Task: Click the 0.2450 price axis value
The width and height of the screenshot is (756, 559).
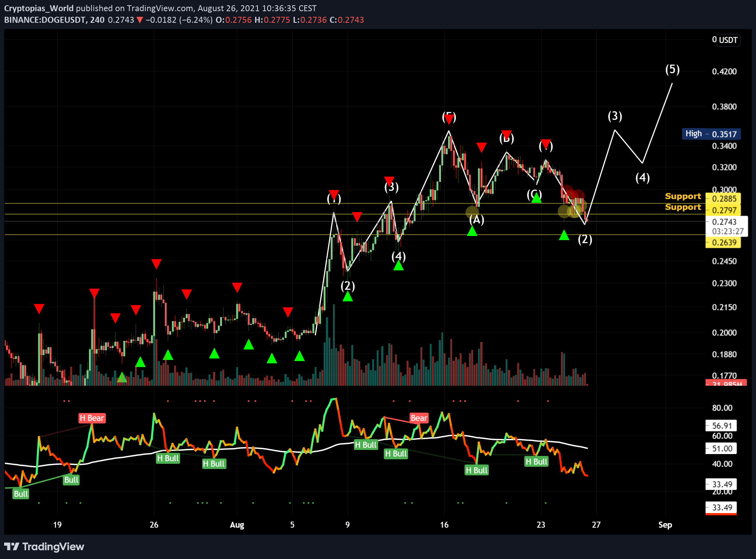Action: pyautogui.click(x=724, y=261)
